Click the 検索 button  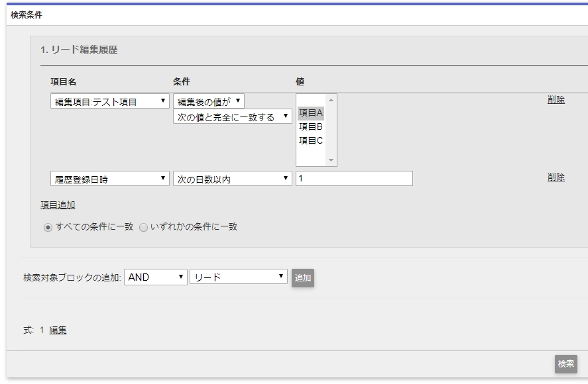[566, 363]
